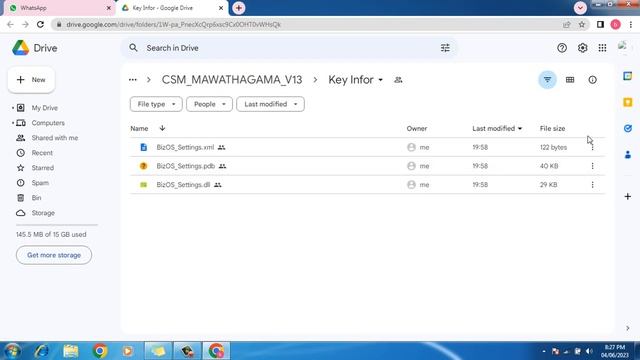640x360 pixels.
Task: Show the details info panel
Action: (592, 80)
